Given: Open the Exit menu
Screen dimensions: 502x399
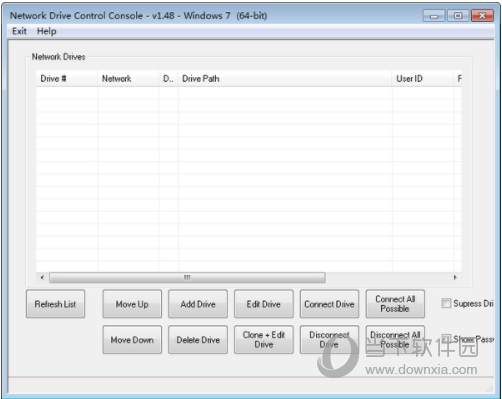Looking at the screenshot, I should (19, 31).
